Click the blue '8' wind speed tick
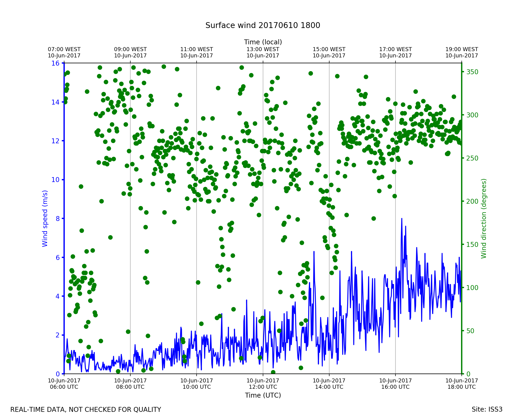 click(x=58, y=219)
